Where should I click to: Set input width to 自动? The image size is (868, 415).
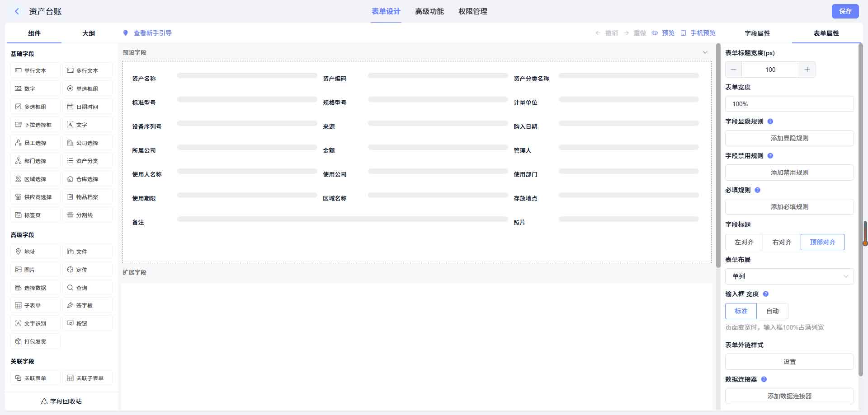(773, 311)
